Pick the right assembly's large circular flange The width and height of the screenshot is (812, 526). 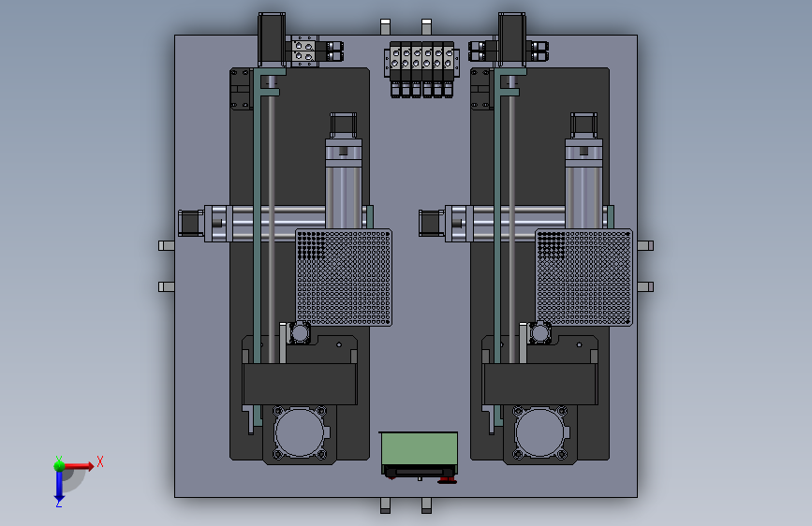(540, 433)
